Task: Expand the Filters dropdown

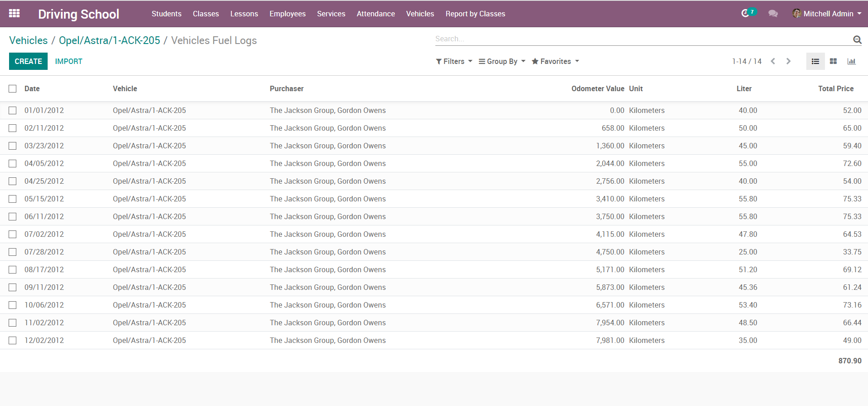Action: point(454,61)
